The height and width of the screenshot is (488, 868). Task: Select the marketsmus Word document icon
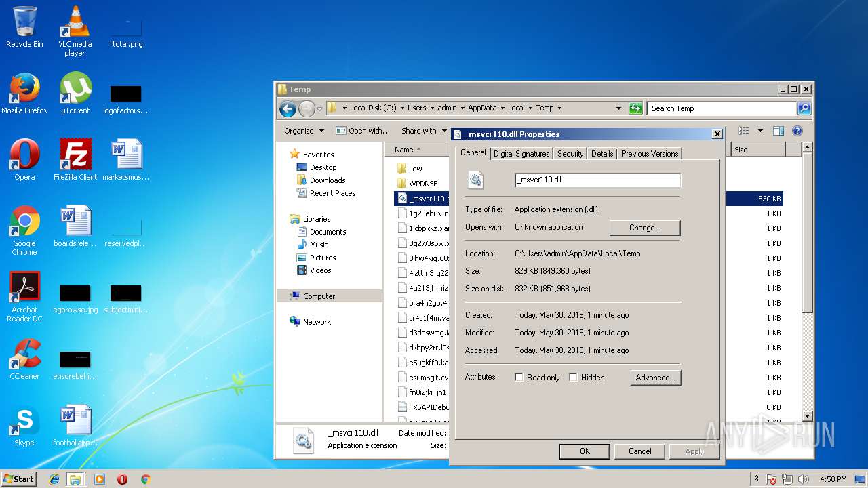coord(126,160)
